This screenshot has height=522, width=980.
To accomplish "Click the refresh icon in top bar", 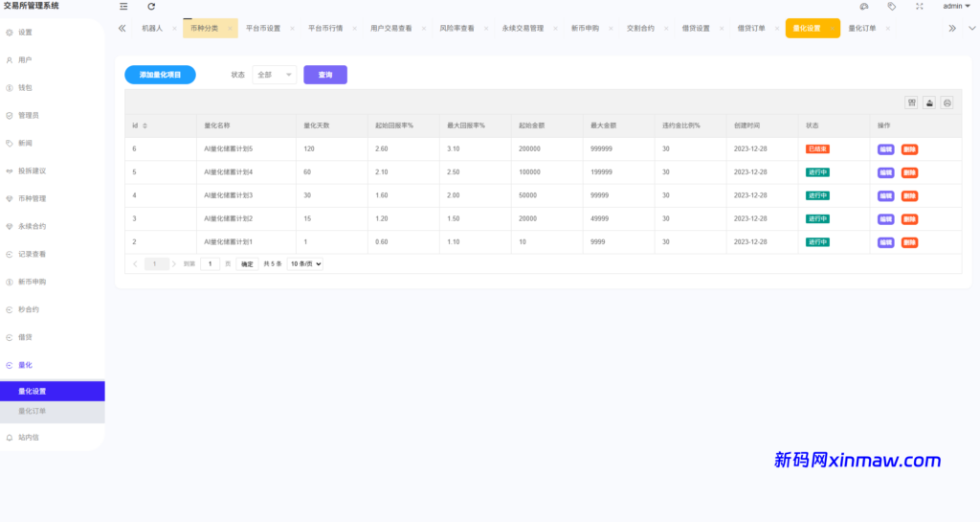I will [x=151, y=6].
